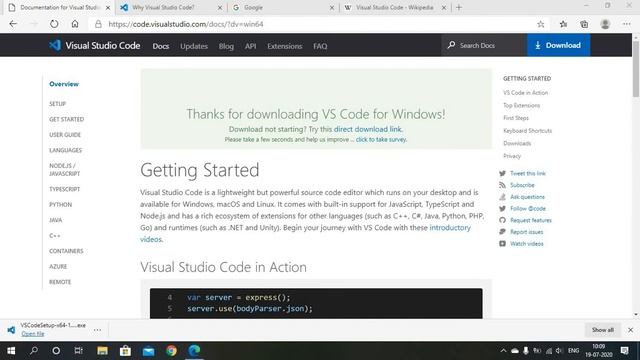Open Task View on taskbar

78,351
